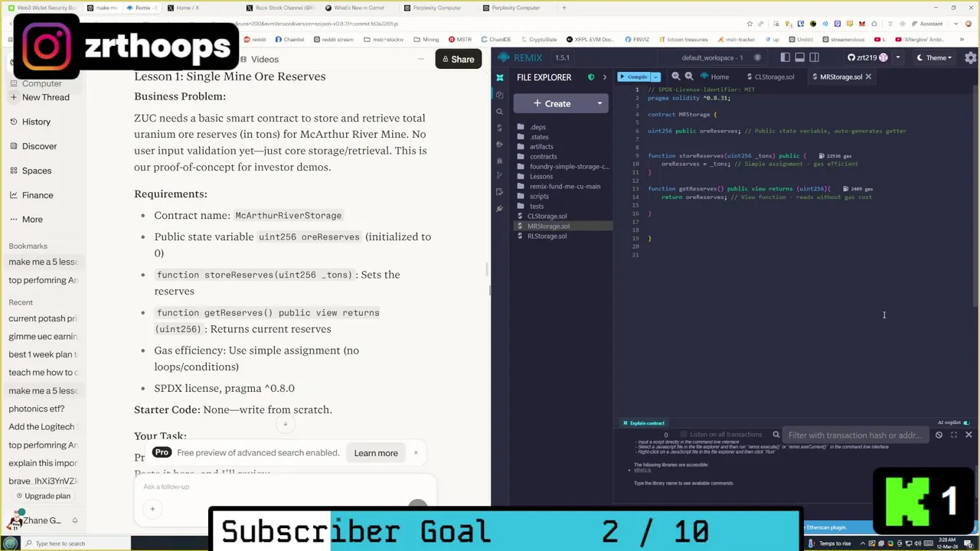
Task: Click the transaction hash filter field
Action: (854, 435)
